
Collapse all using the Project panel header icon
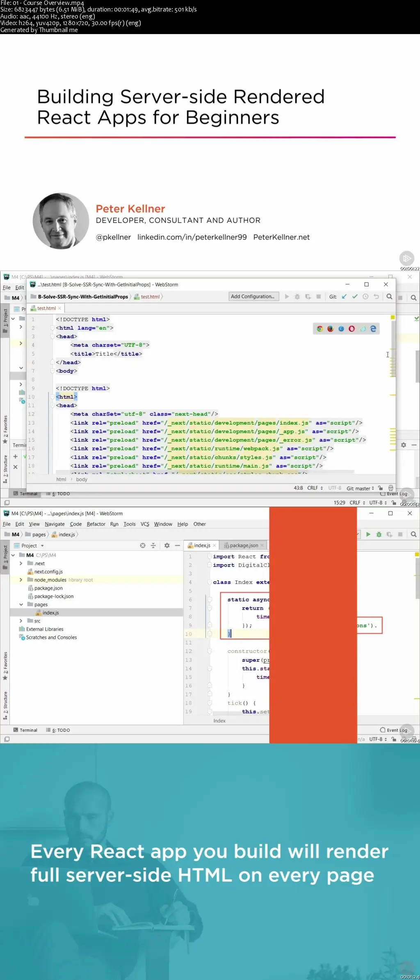tap(153, 546)
